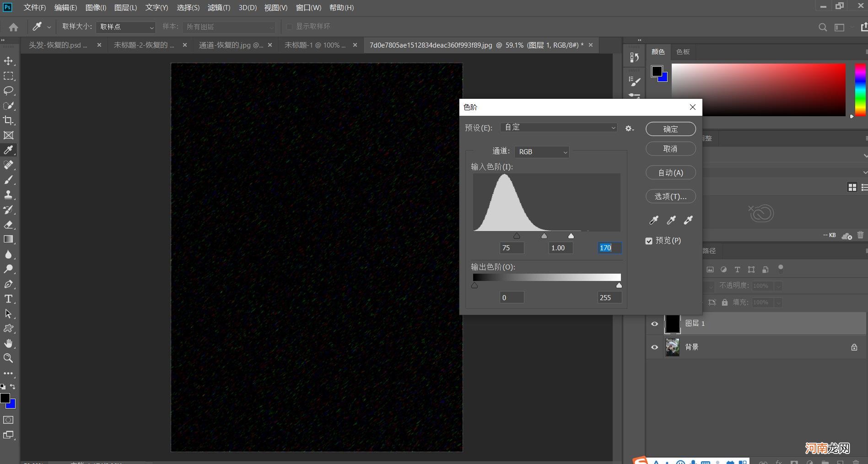Screen dimensions: 868x464
Task: Open the 取样大小 sample size dropdown
Action: (126, 27)
